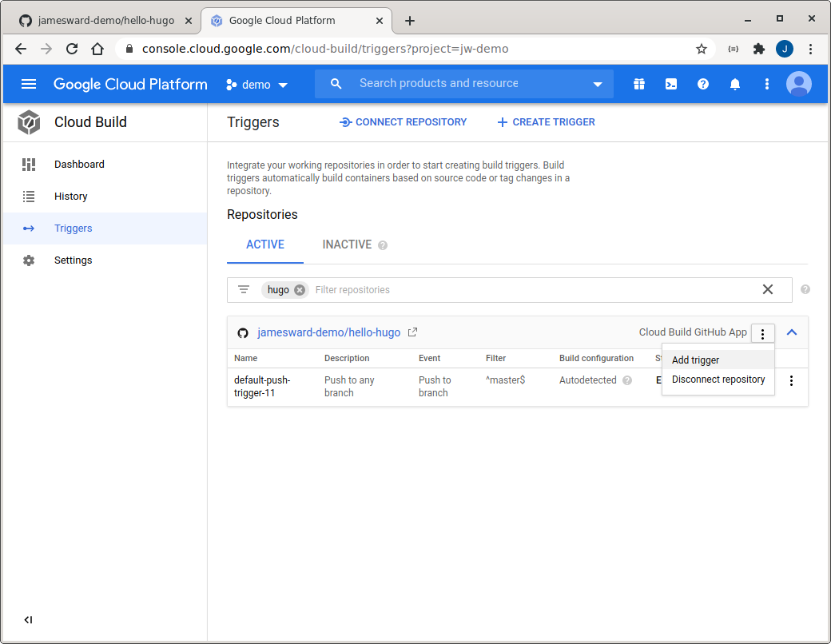Click the Connect Repository button
The height and width of the screenshot is (644, 831).
(403, 122)
